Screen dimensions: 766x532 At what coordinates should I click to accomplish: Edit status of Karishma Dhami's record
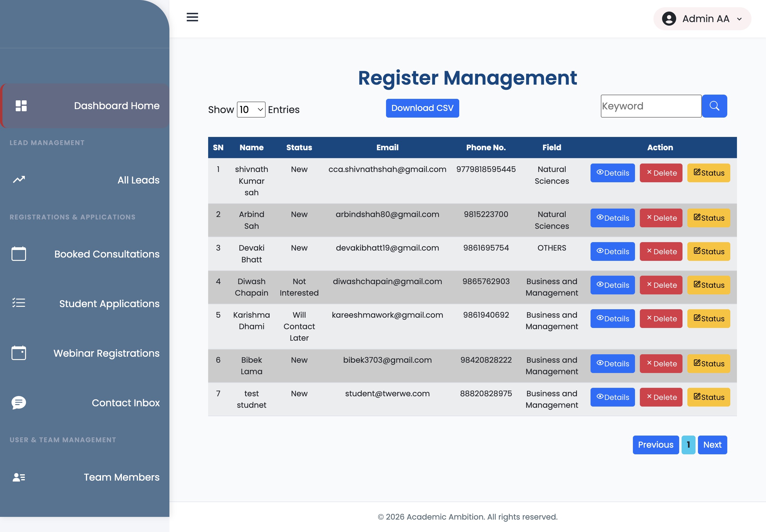coord(709,319)
